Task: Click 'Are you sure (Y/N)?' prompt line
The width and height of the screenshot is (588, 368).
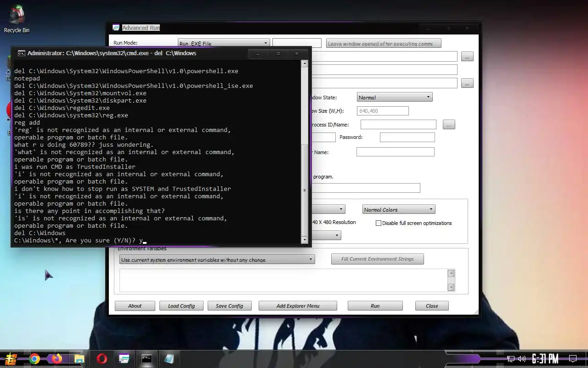Action: pyautogui.click(x=79, y=241)
